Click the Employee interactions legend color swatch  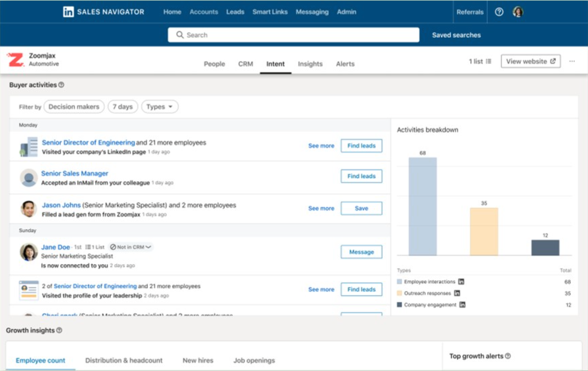coord(399,282)
